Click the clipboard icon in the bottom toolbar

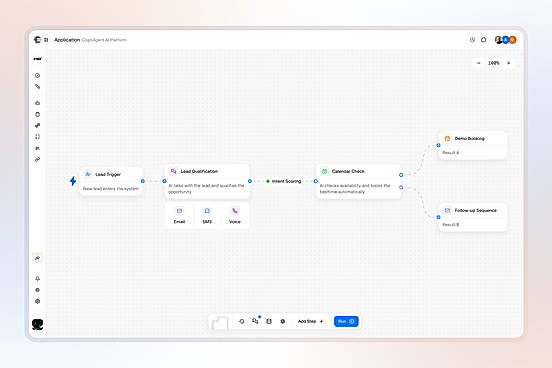pos(269,322)
